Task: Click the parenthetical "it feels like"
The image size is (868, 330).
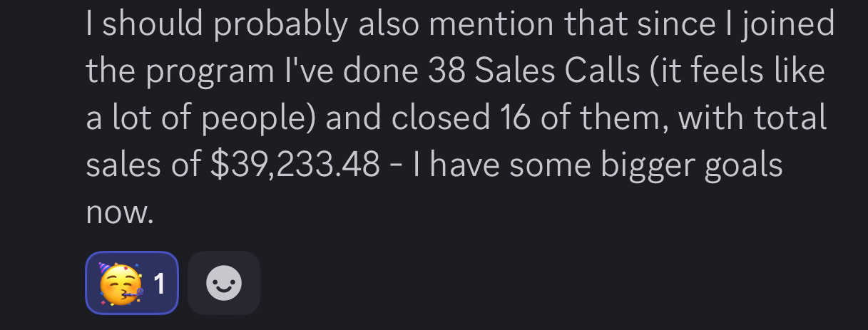Action: [737, 71]
